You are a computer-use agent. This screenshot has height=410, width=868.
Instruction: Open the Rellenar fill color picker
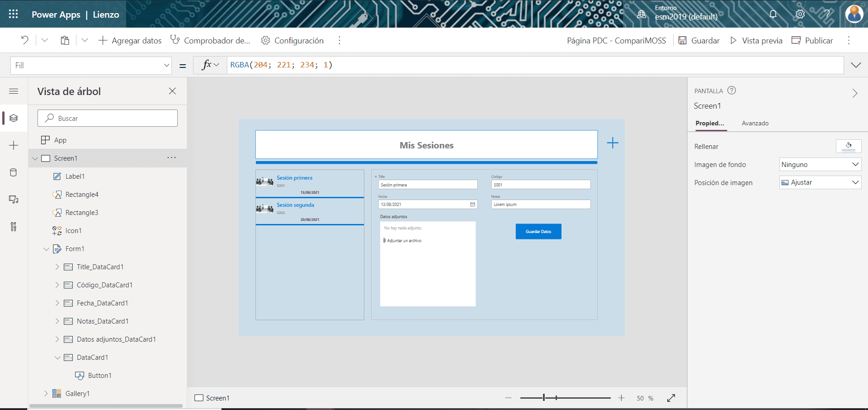849,146
